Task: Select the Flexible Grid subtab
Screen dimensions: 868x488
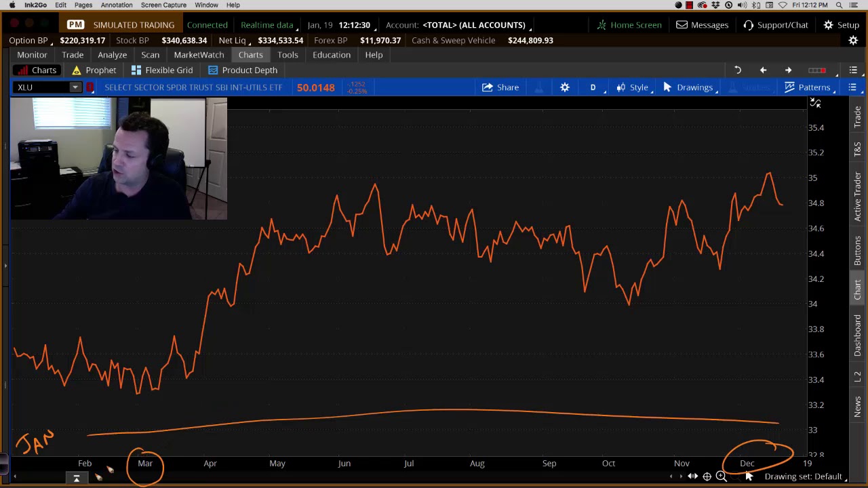Action: (162, 70)
